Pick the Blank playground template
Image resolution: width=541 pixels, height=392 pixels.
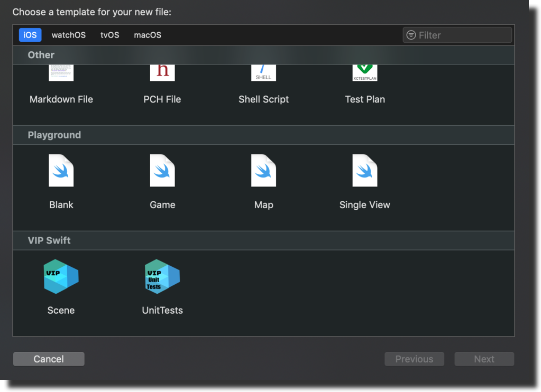pos(61,170)
